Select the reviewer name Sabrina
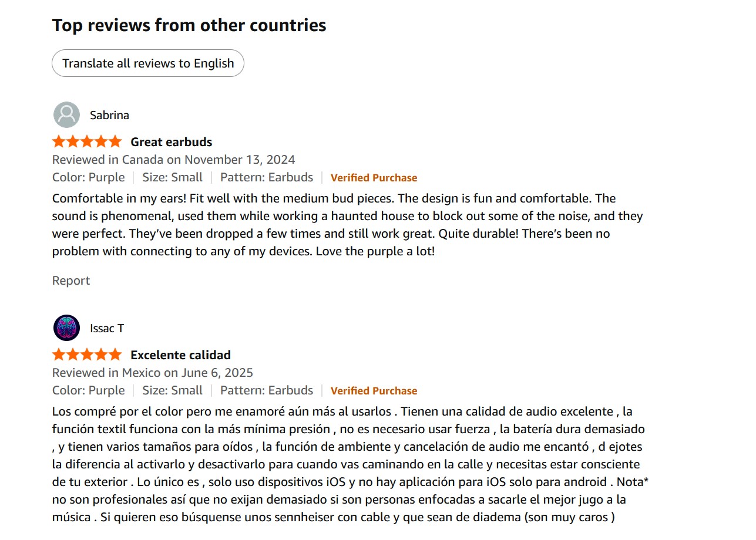 109,115
